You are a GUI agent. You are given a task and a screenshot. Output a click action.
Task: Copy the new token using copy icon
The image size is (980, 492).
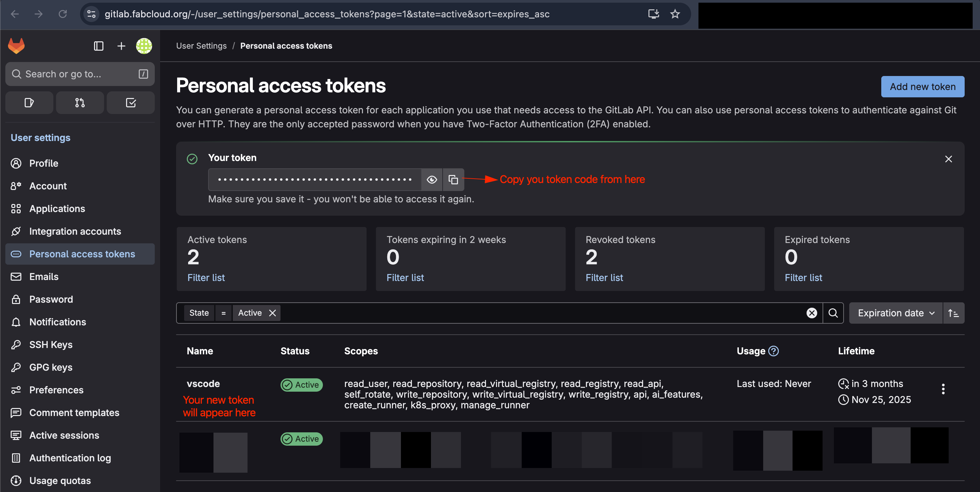click(454, 179)
